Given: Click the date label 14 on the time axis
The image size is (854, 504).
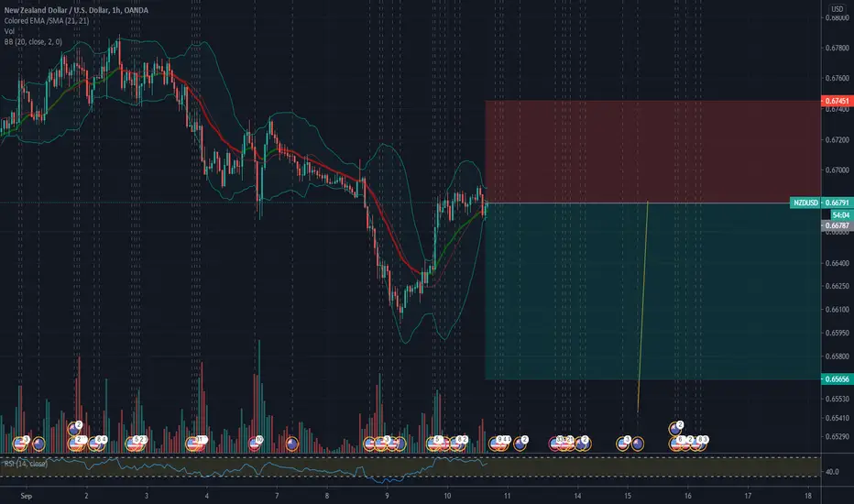Looking at the screenshot, I should point(577,496).
